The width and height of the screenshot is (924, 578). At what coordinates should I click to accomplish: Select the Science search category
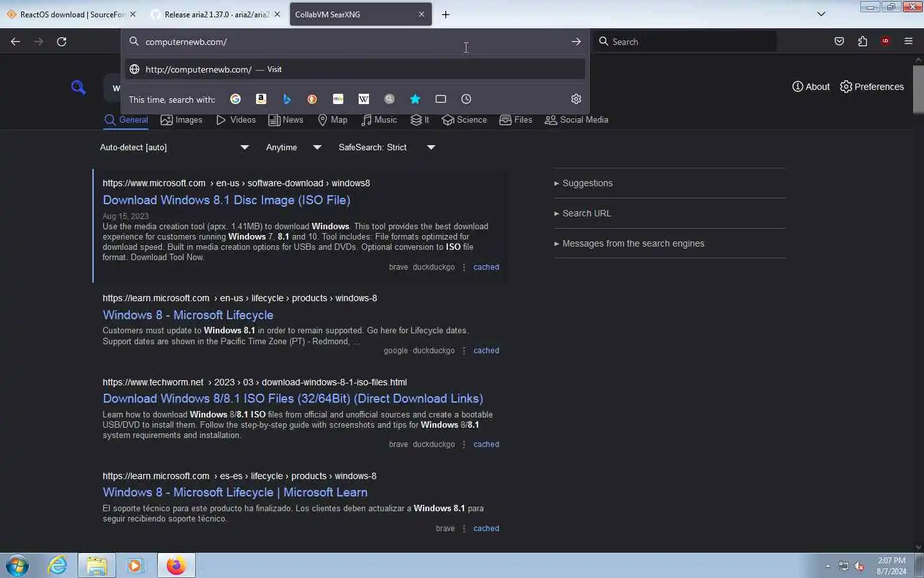tap(464, 120)
